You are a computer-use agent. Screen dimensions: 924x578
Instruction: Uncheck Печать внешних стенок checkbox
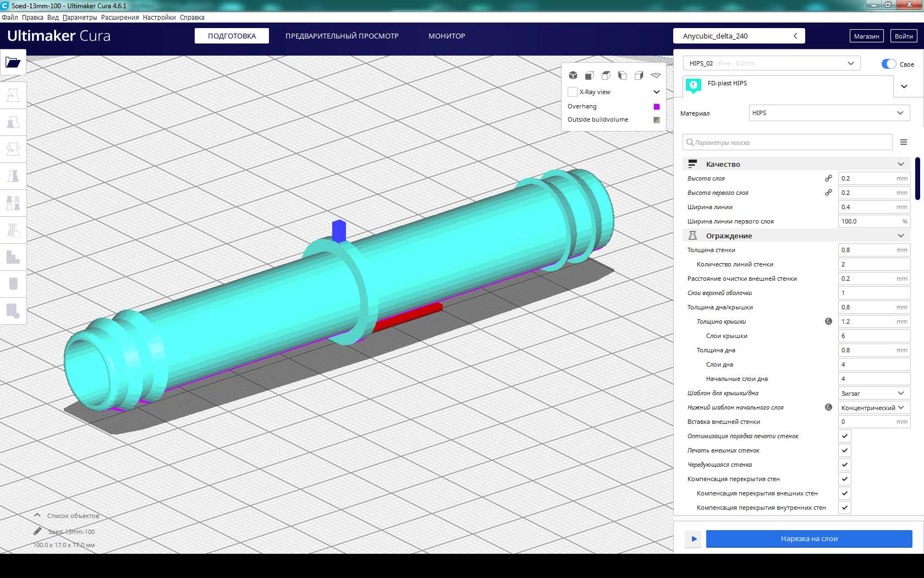(845, 450)
